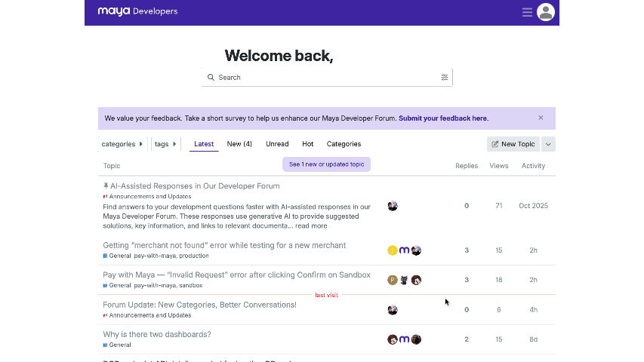Screen dimensions: 644x362
Task: Click views count '71' on AI-Assisted topic
Action: pos(498,206)
